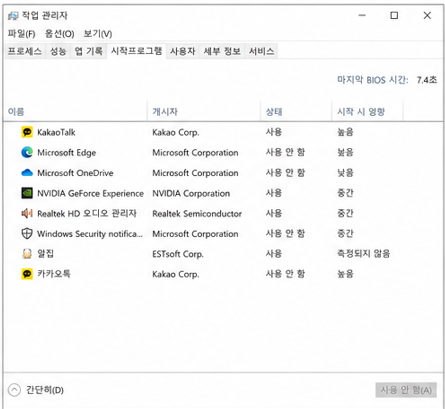Click 사용 status in 알집 row
The height and width of the screenshot is (409, 445).
[x=274, y=254]
